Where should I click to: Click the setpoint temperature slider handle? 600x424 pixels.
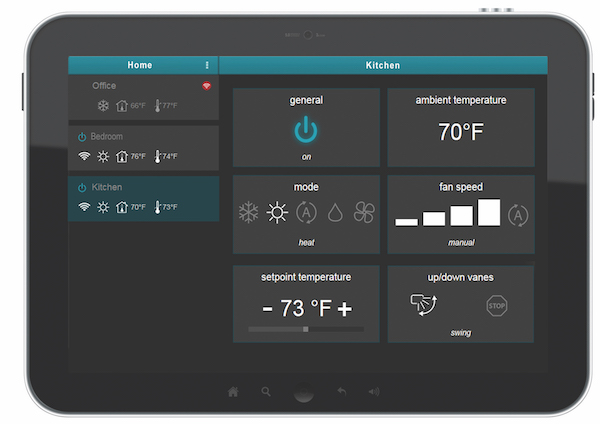pos(306,329)
